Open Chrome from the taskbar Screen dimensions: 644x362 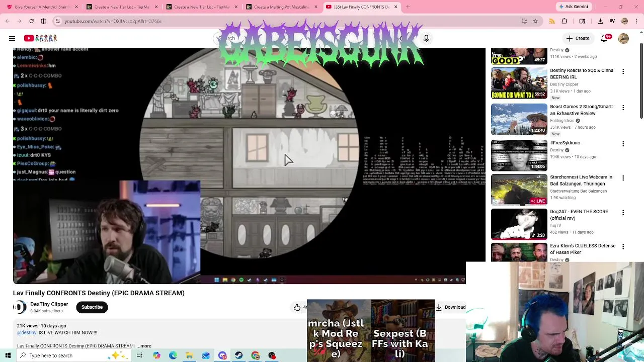pos(256,355)
